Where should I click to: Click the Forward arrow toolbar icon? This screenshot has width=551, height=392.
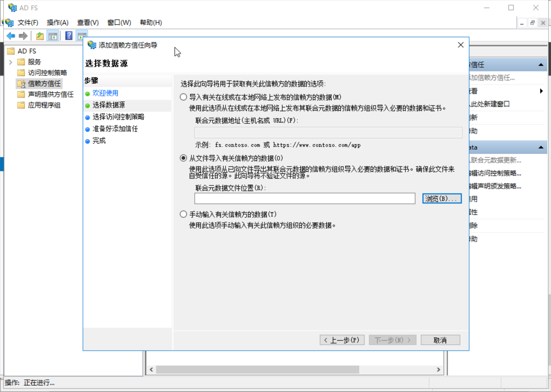[23, 36]
